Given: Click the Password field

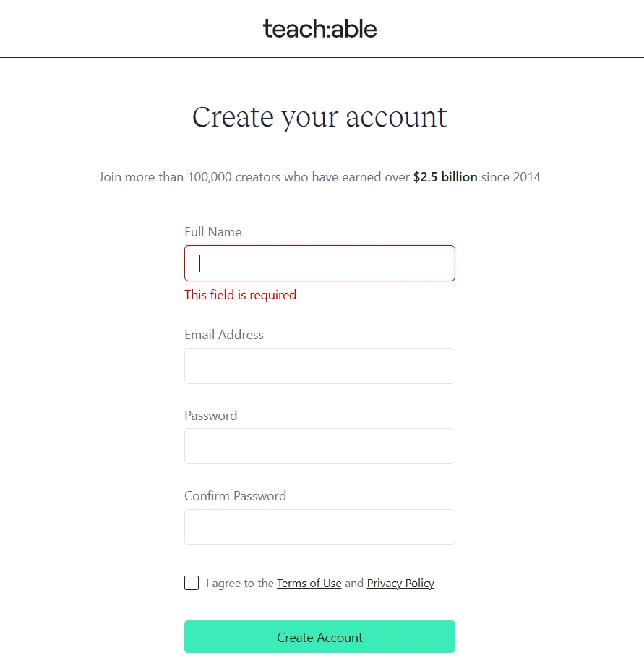Looking at the screenshot, I should pyautogui.click(x=319, y=445).
